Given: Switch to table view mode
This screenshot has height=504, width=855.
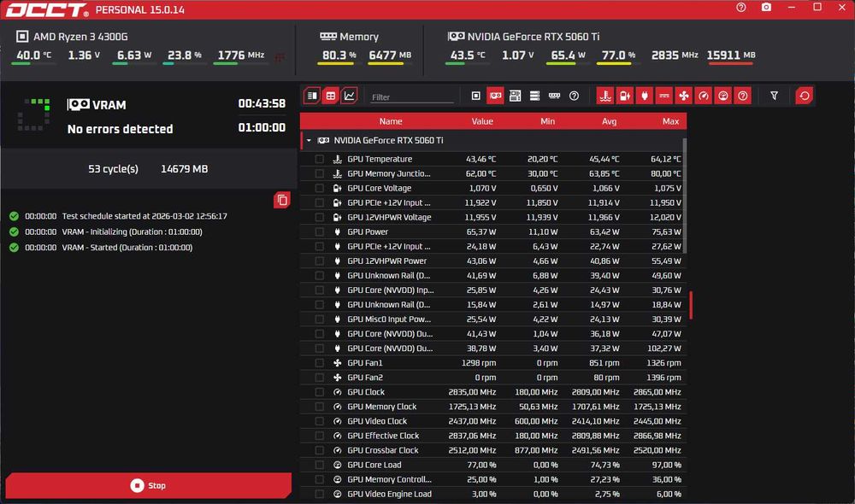Looking at the screenshot, I should pos(330,96).
